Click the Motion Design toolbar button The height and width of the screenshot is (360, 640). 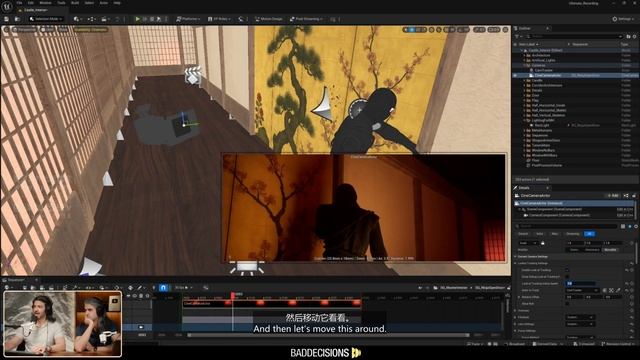point(269,19)
